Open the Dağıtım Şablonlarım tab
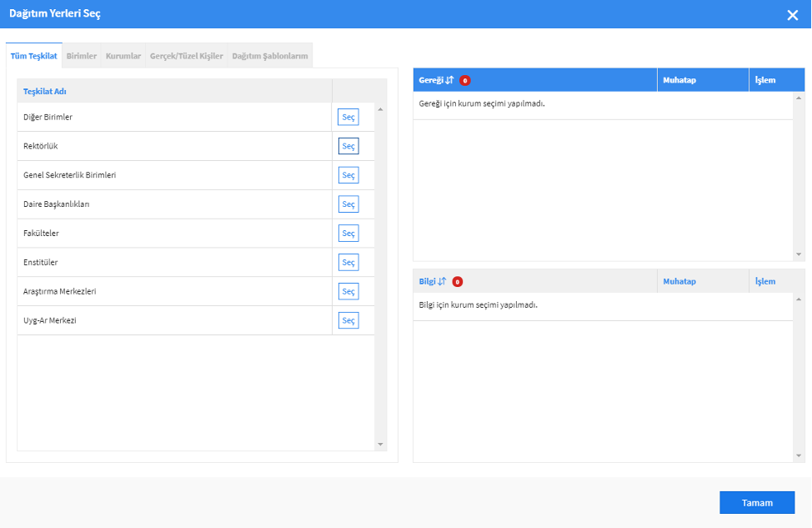Screen dimensions: 812x528 pyautogui.click(x=270, y=56)
